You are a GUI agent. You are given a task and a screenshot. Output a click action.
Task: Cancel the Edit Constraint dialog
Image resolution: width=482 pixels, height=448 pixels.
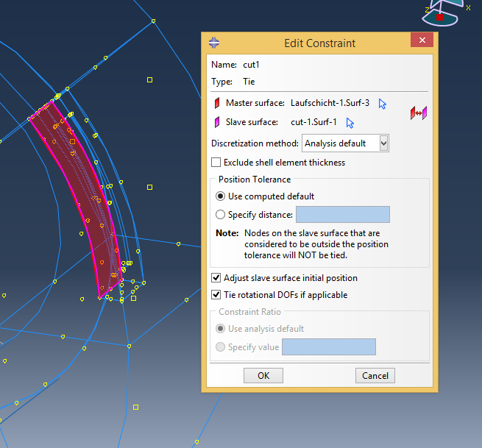coord(375,375)
